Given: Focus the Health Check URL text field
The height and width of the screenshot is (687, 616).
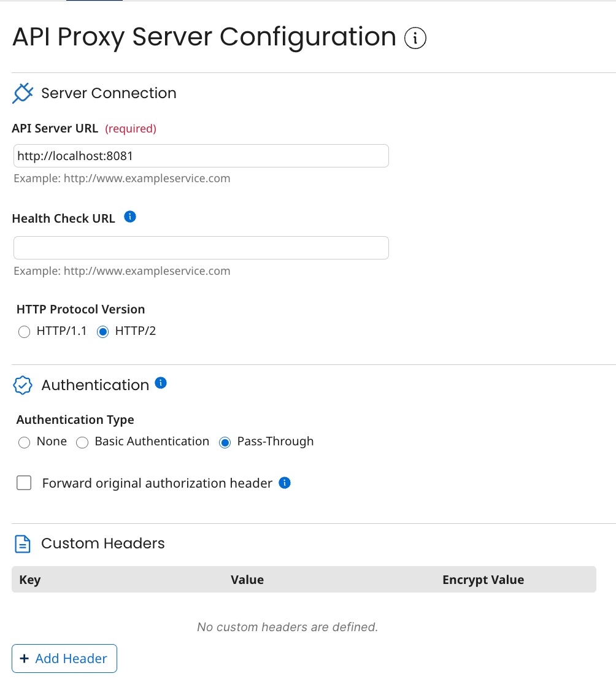Looking at the screenshot, I should coord(201,248).
